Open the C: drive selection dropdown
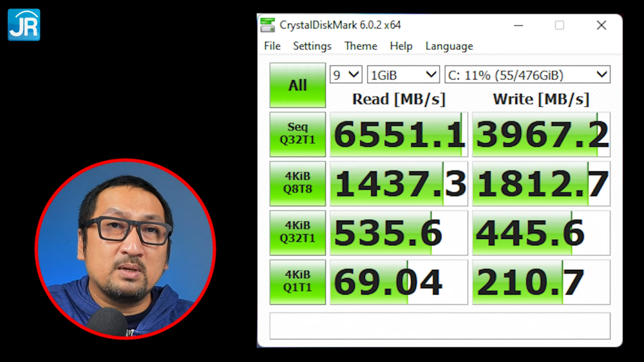The height and width of the screenshot is (362, 644). pos(527,75)
